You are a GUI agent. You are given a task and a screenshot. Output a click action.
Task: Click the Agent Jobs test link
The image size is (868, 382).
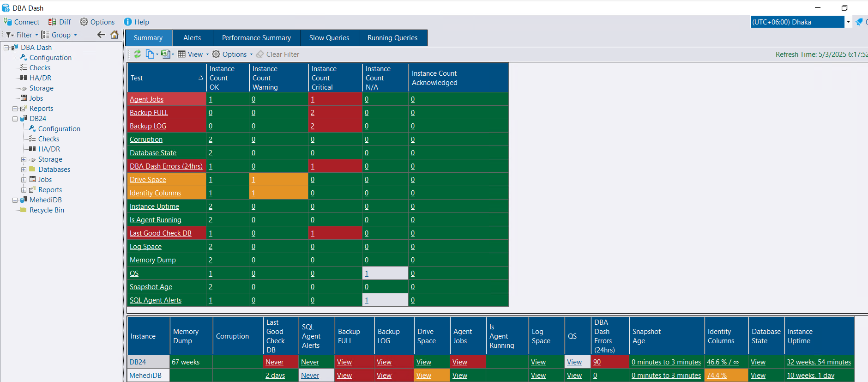click(146, 99)
